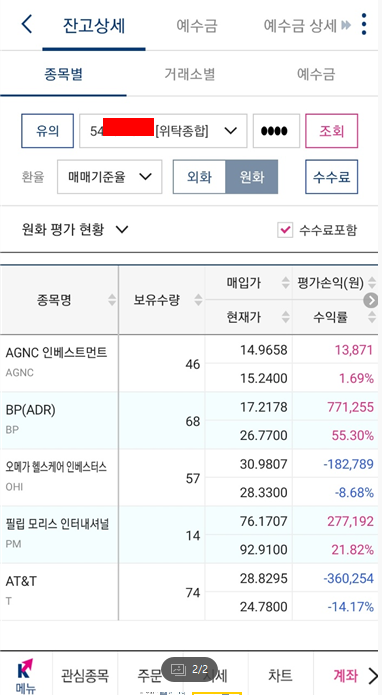Select the 예수금 top tab
The height and width of the screenshot is (695, 382).
click(x=197, y=26)
